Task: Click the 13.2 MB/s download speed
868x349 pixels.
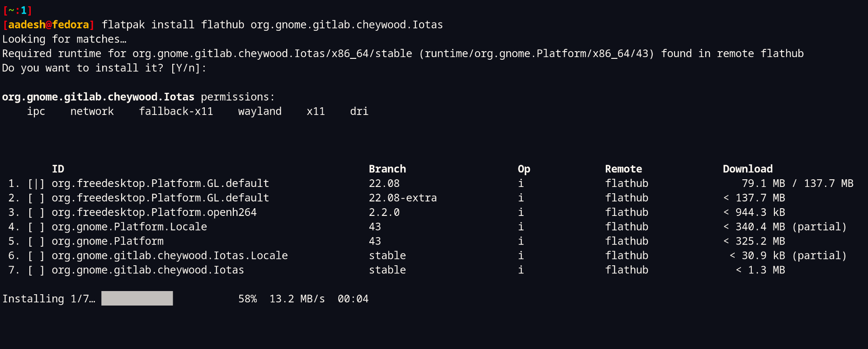Action: tap(297, 299)
